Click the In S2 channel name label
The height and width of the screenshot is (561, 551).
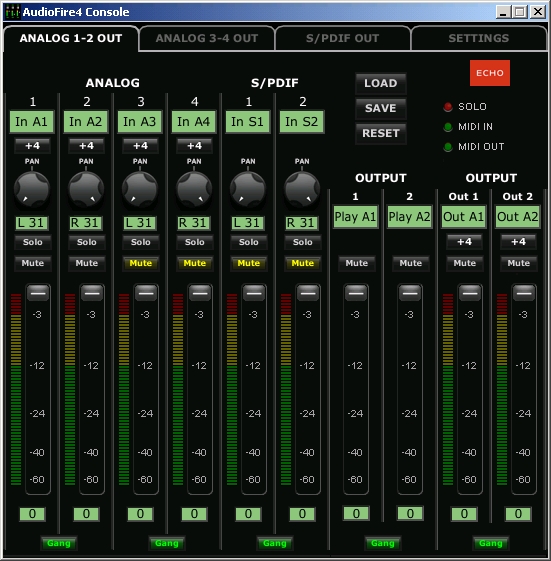point(301,122)
